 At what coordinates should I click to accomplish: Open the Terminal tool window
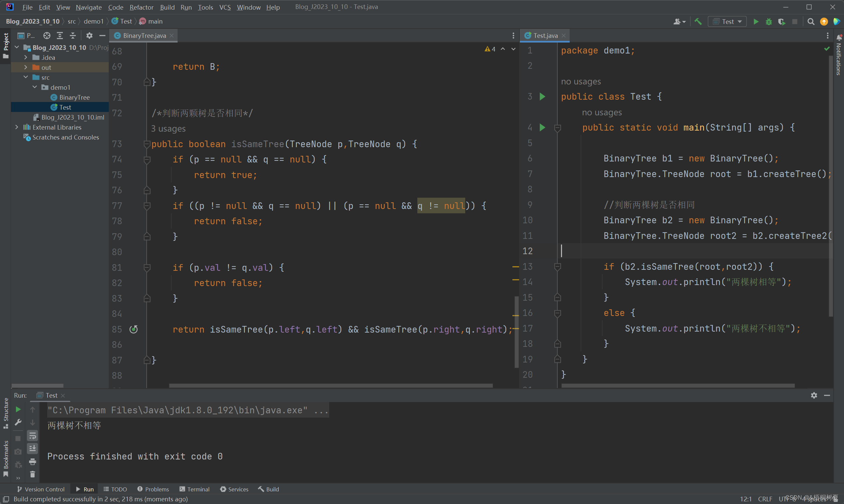click(195, 489)
